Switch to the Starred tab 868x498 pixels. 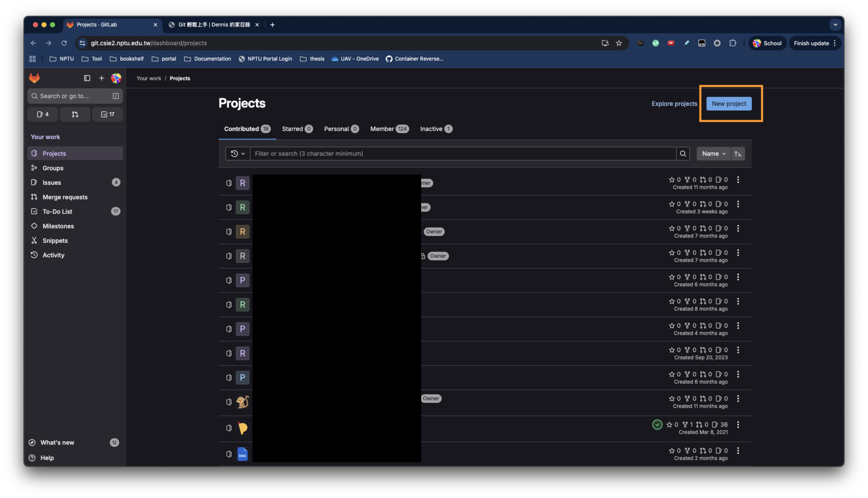[x=297, y=129]
